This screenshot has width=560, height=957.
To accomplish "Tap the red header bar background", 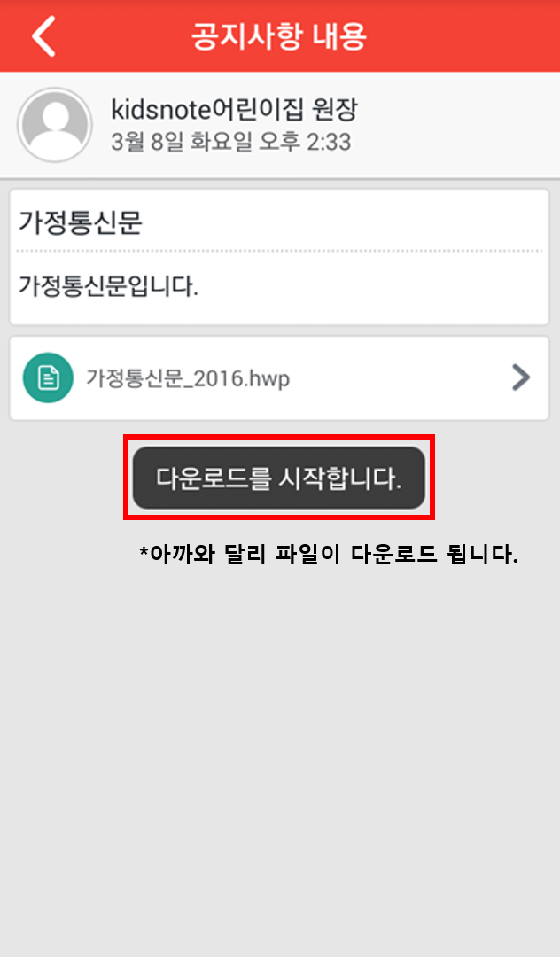I will click(x=463, y=36).
